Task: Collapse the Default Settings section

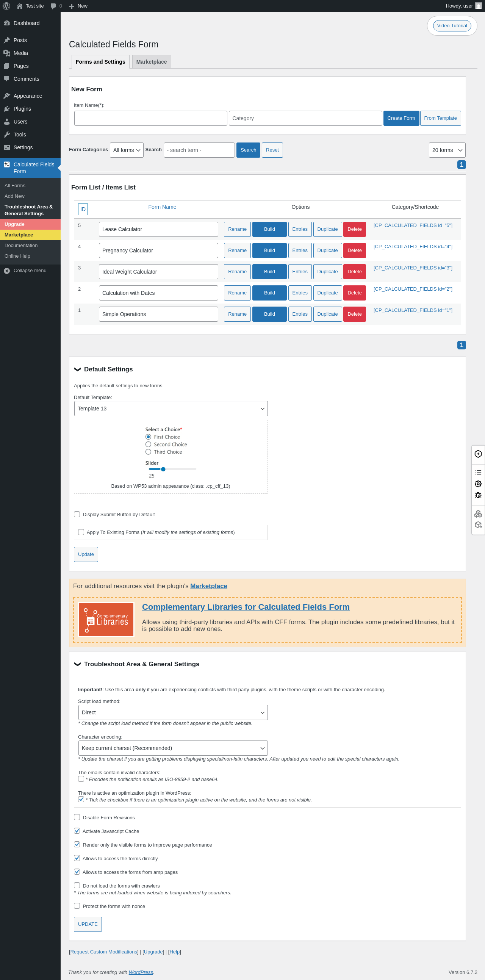Action: coord(78,369)
